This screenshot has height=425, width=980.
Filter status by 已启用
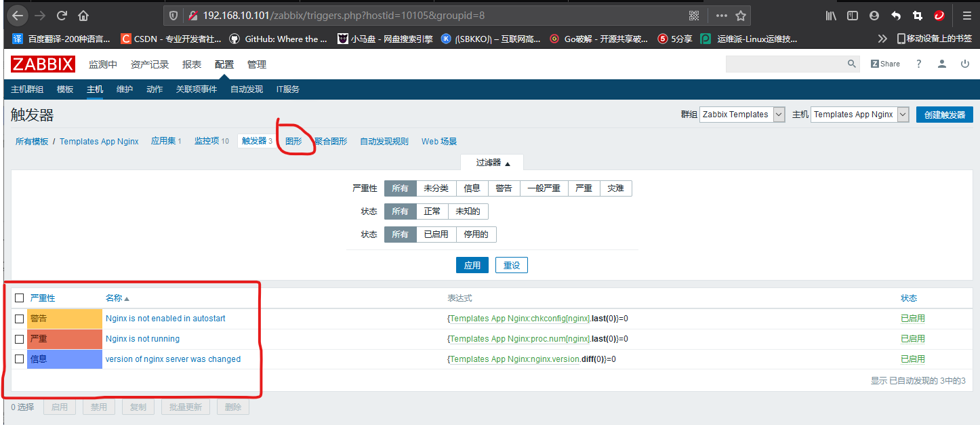click(x=436, y=235)
